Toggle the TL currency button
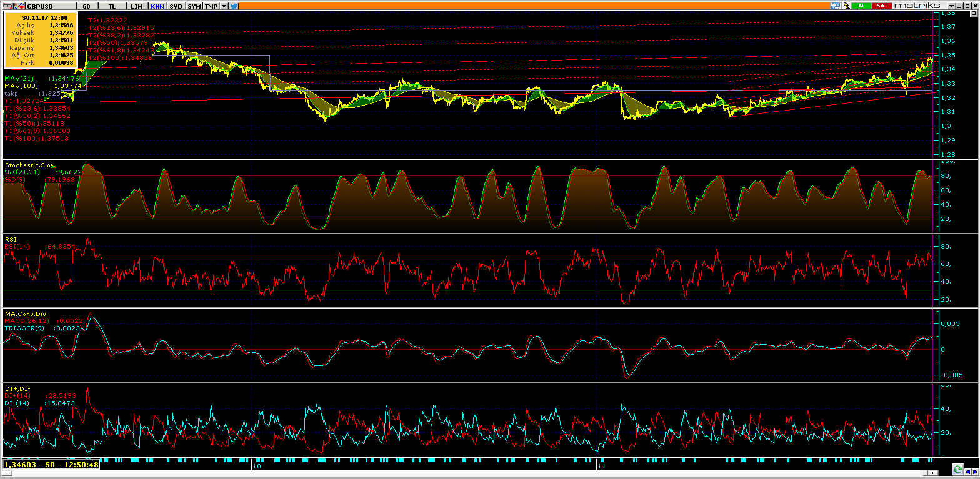This screenshot has width=980, height=479. [112, 6]
